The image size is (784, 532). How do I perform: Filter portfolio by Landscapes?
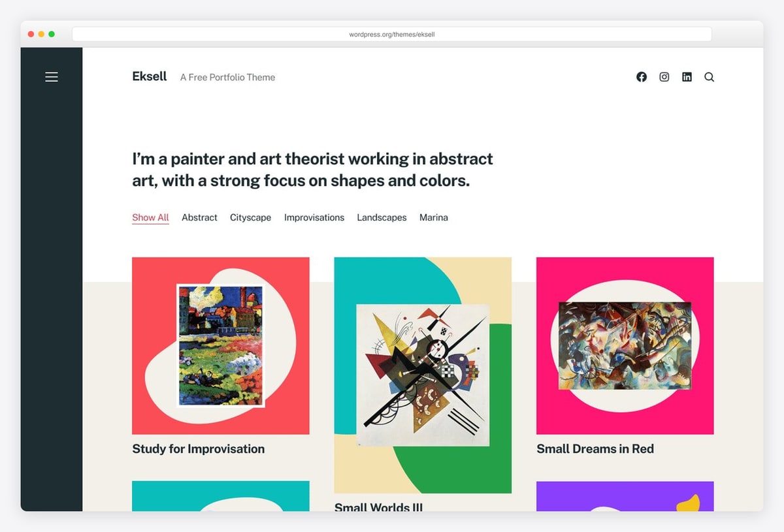click(x=382, y=217)
